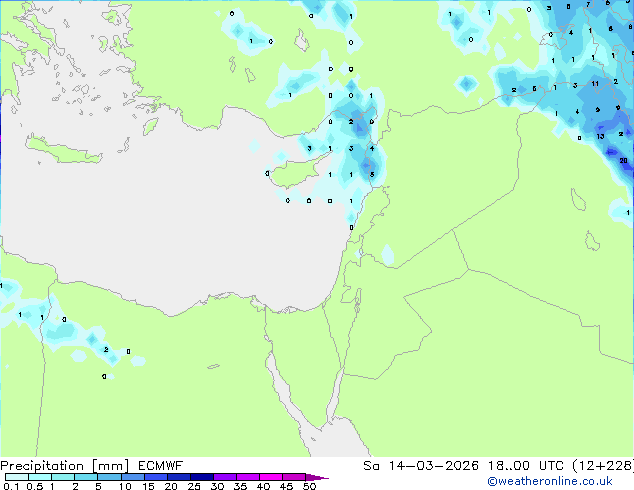Screen dimensions: 634x490
Task: Pick the legend swatch between 20 and 25
Action: pos(178,477)
